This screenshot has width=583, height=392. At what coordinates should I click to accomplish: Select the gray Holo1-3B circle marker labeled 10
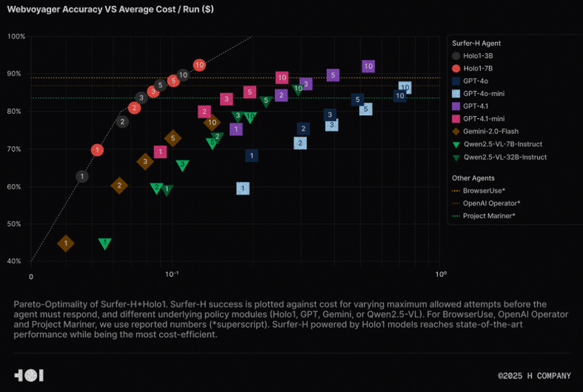coord(183,75)
